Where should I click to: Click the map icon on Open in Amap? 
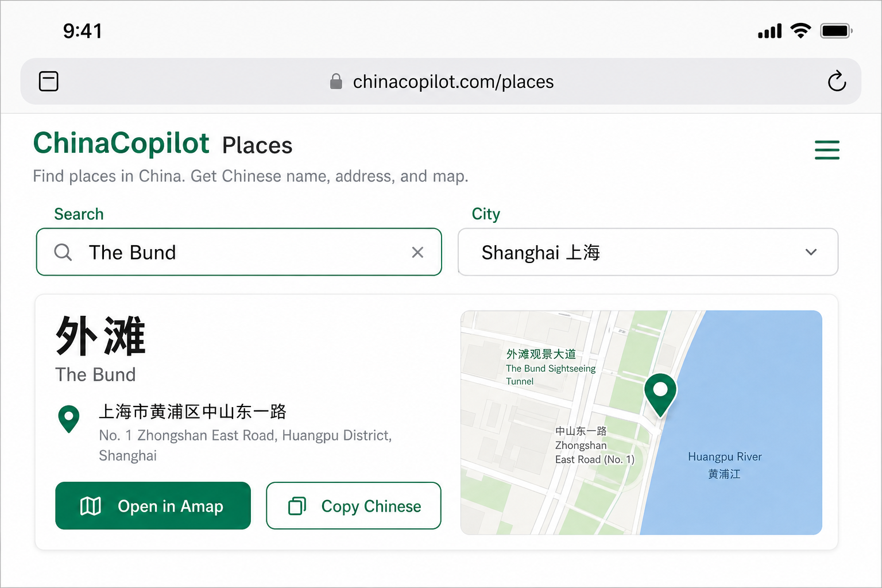tap(91, 506)
